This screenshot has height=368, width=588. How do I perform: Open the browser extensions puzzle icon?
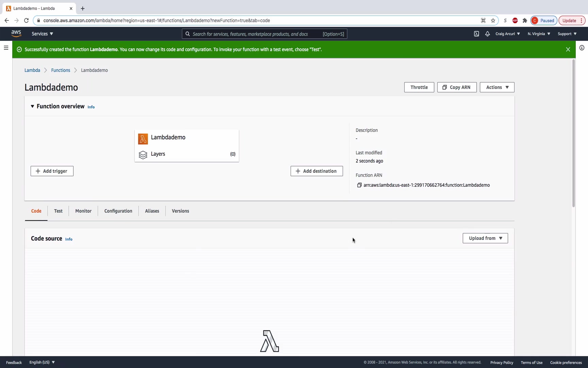click(x=525, y=20)
